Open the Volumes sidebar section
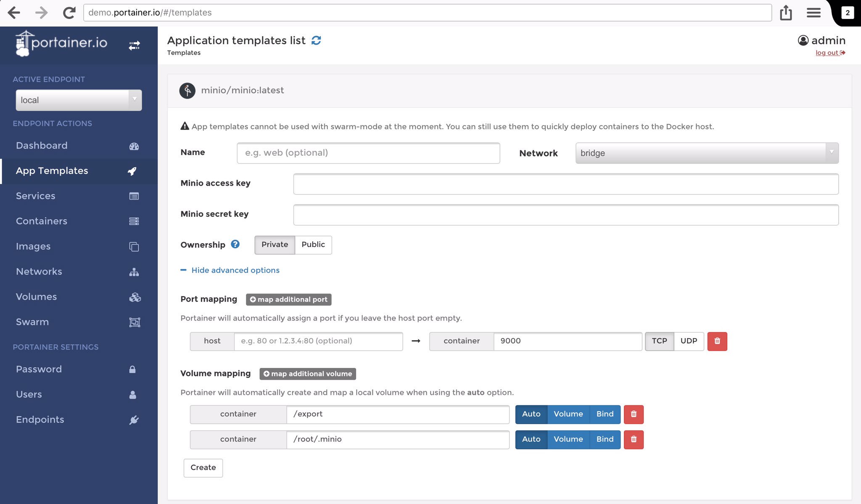Screen dimensions: 861x504 point(36,297)
